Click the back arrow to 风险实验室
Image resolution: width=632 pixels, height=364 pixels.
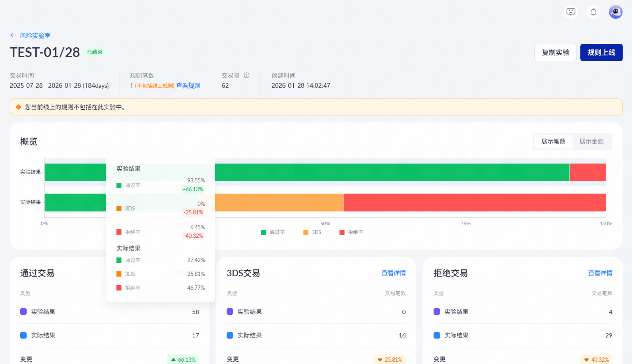(13, 35)
